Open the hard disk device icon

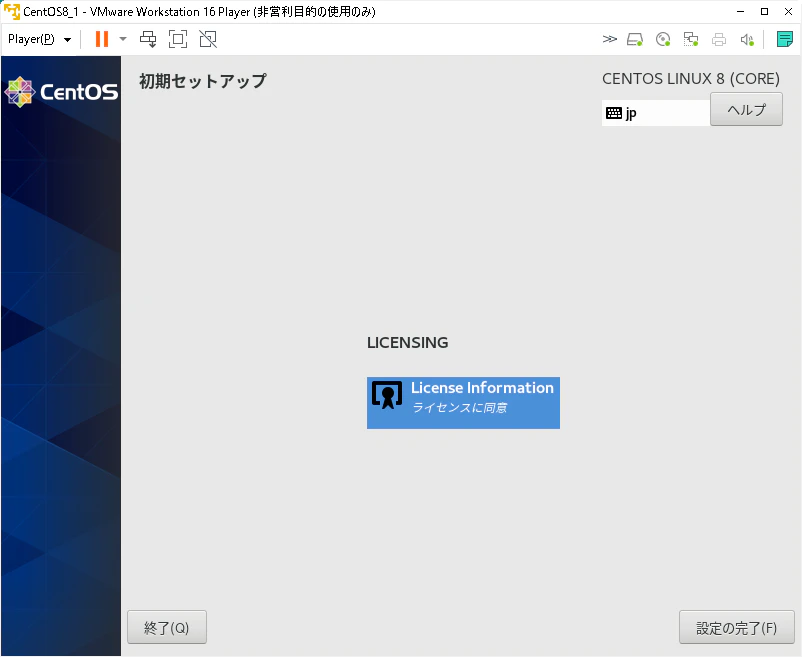(635, 39)
